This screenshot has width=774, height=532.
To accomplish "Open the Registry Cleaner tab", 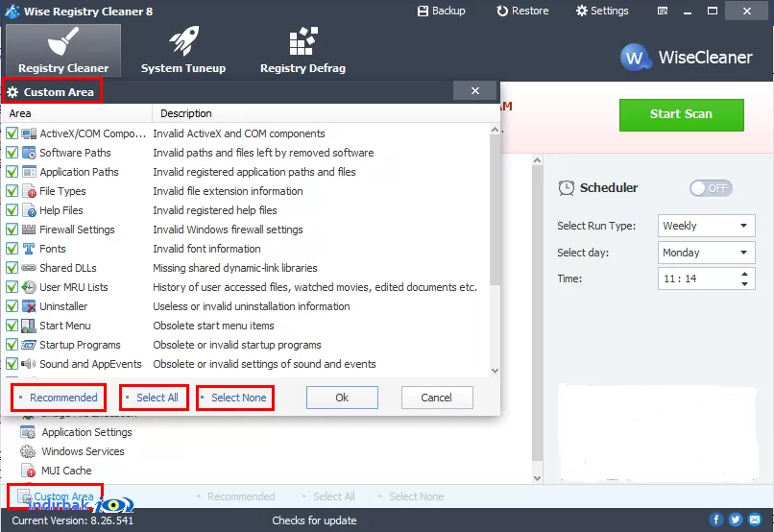I will coord(63,50).
